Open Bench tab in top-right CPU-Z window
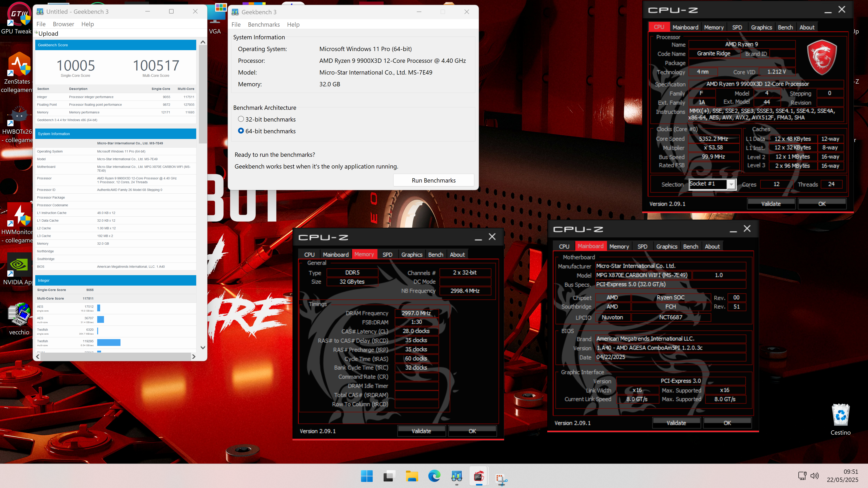Screen dimensions: 868x488 point(785,27)
